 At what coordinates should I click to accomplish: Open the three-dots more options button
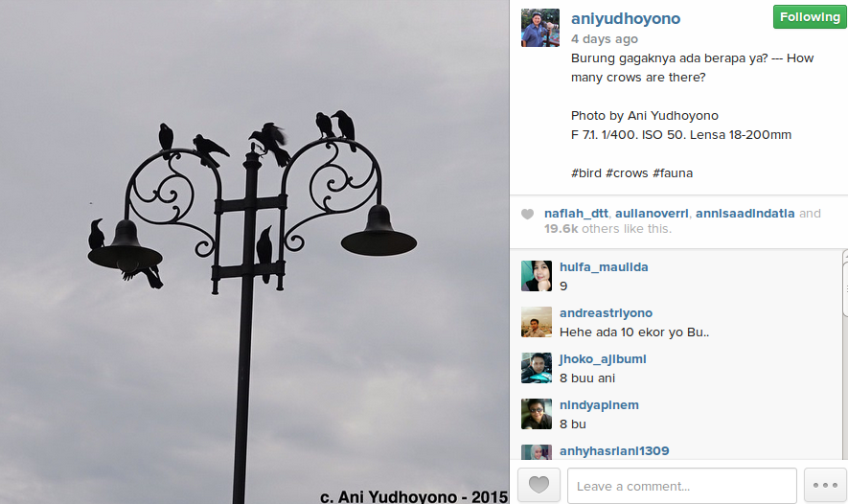825,485
